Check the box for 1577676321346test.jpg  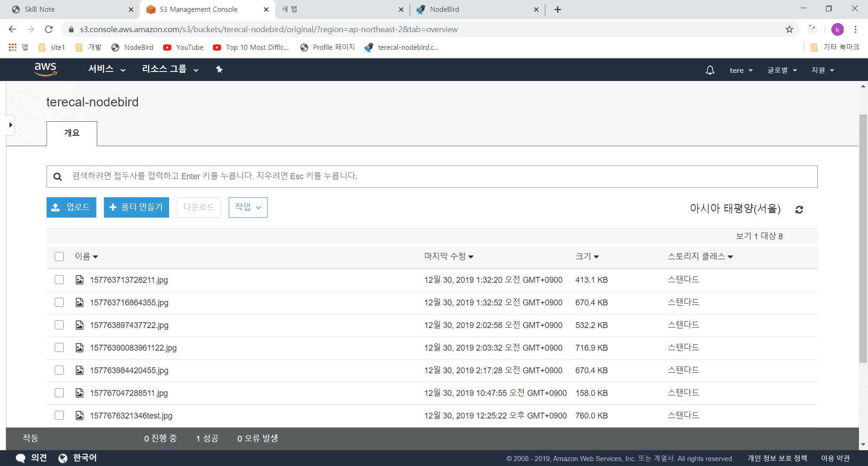59,415
